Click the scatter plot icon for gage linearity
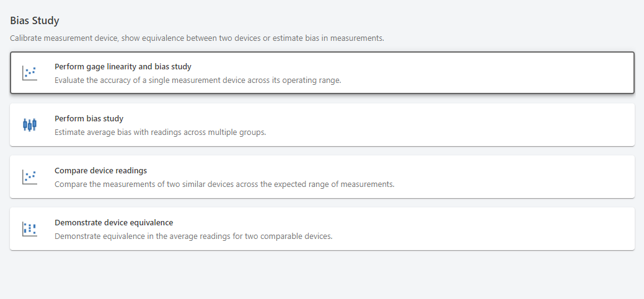644x299 pixels. coord(30,73)
